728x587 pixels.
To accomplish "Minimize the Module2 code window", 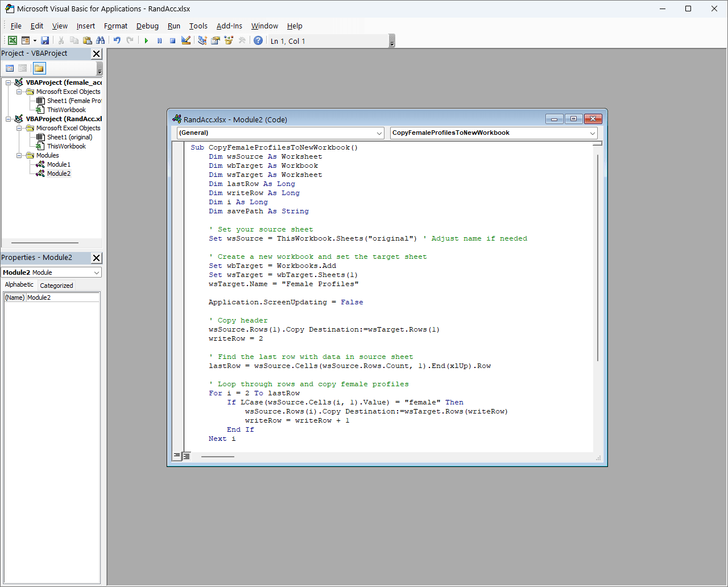I will [554, 119].
